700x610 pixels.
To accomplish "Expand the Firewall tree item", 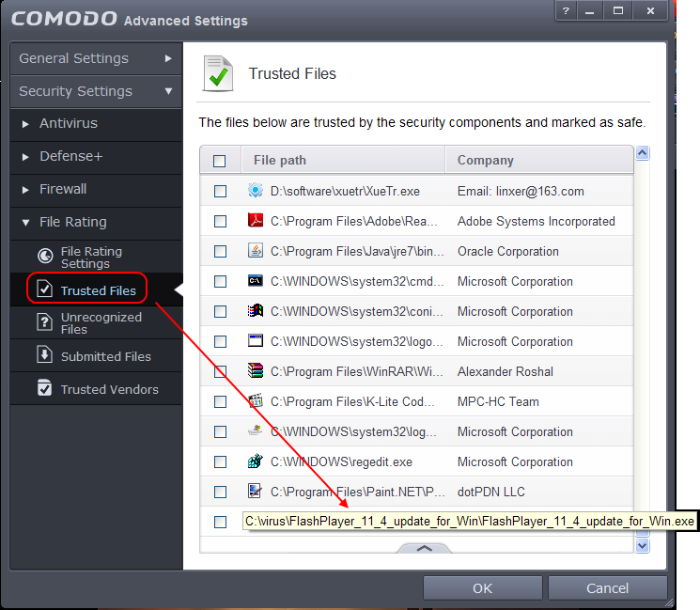I will [25, 190].
